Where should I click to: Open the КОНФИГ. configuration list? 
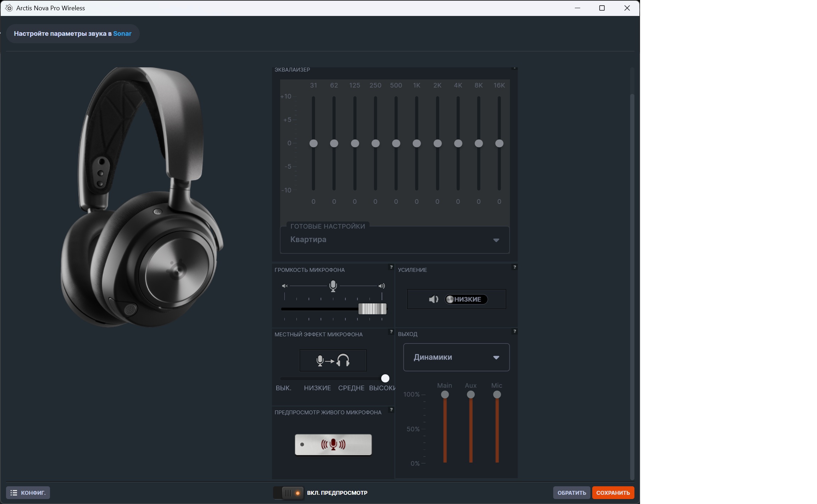click(x=28, y=493)
